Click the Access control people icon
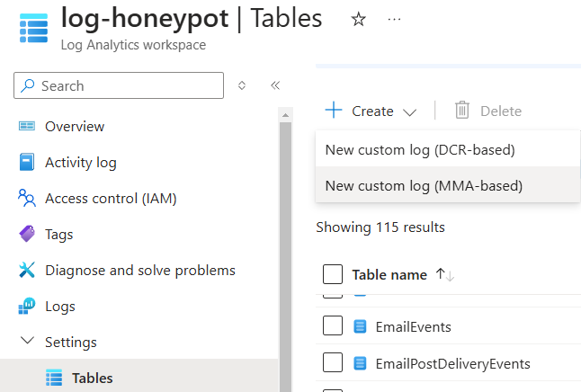Screen dimensions: 581x392 [x=27, y=198]
